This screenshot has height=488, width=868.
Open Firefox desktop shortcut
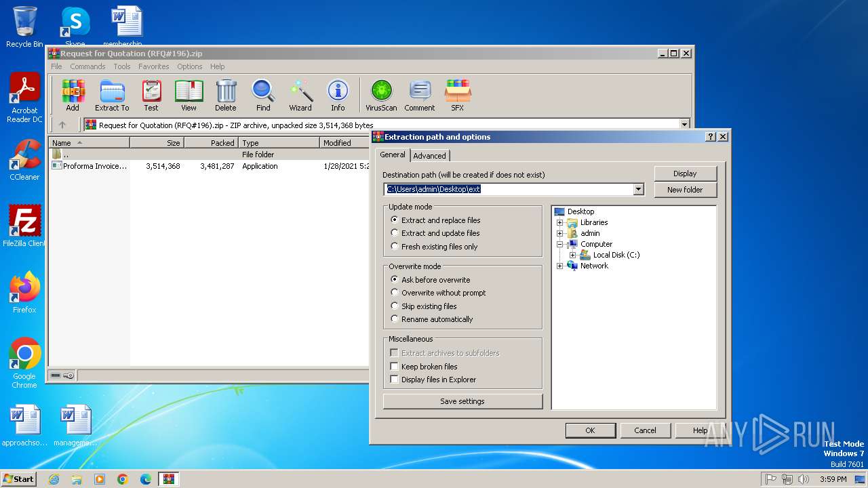24,292
